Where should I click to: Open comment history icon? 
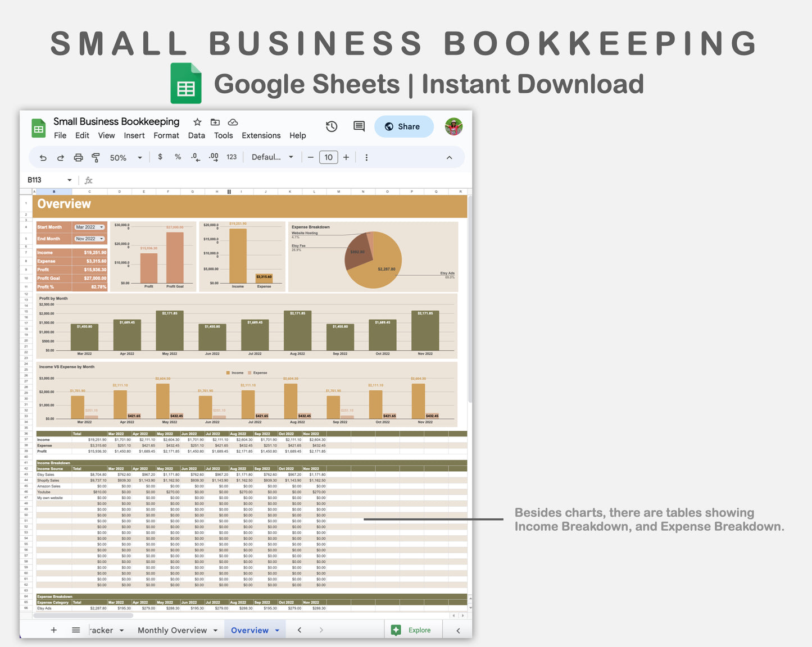[359, 126]
